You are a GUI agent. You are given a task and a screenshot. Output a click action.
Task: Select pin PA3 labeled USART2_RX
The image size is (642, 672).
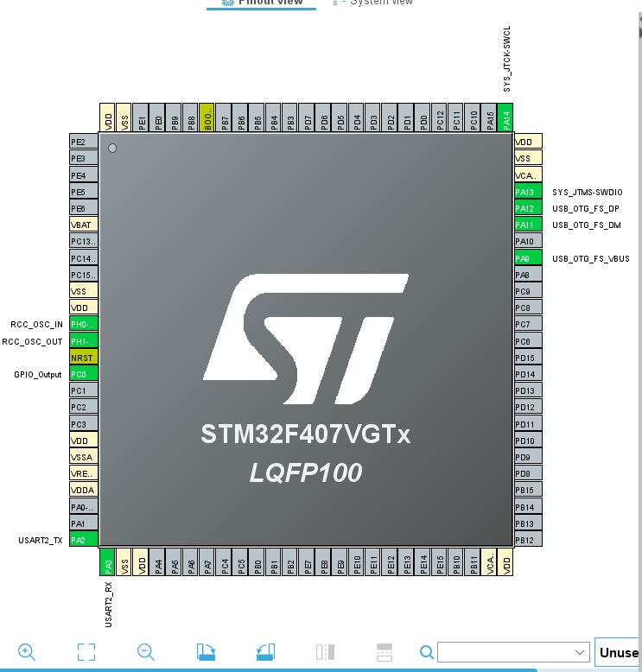pos(107,562)
